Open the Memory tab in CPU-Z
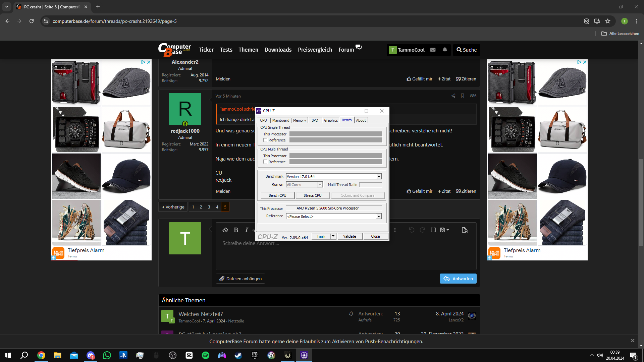This screenshot has width=644, height=362. click(299, 120)
